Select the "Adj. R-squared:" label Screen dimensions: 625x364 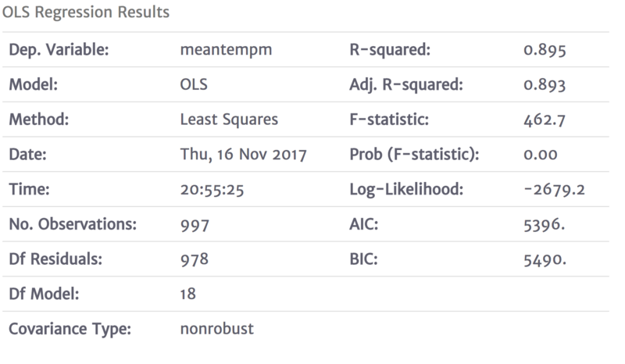[x=405, y=85]
